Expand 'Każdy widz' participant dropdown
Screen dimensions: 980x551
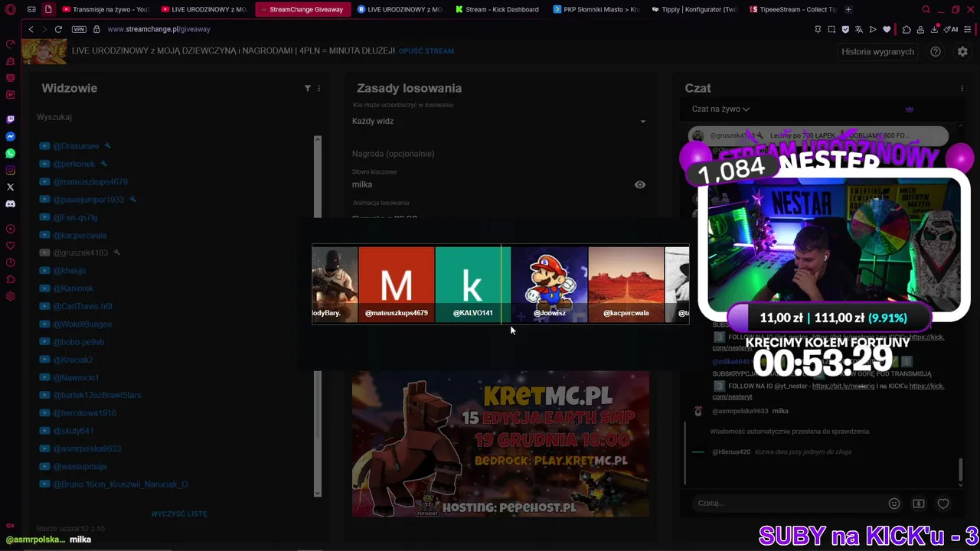pyautogui.click(x=499, y=121)
